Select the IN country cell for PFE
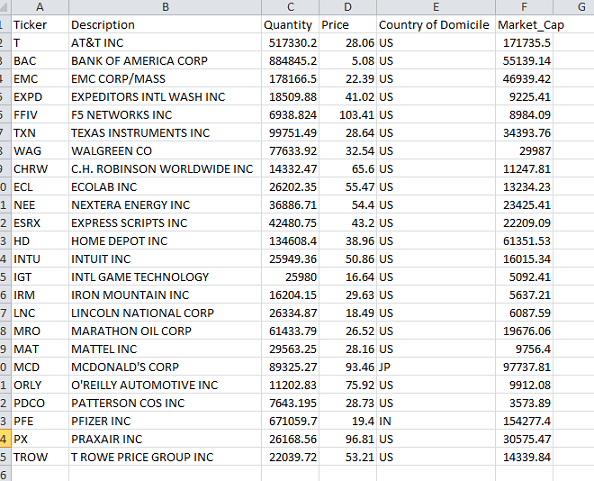The image size is (594, 481). click(436, 421)
